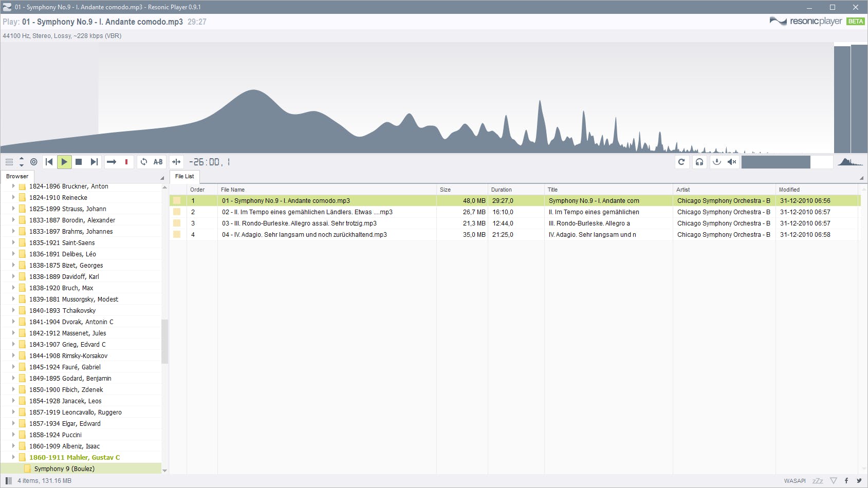Click the file icon of row 2
The height and width of the screenshot is (488, 868).
pyautogui.click(x=177, y=212)
